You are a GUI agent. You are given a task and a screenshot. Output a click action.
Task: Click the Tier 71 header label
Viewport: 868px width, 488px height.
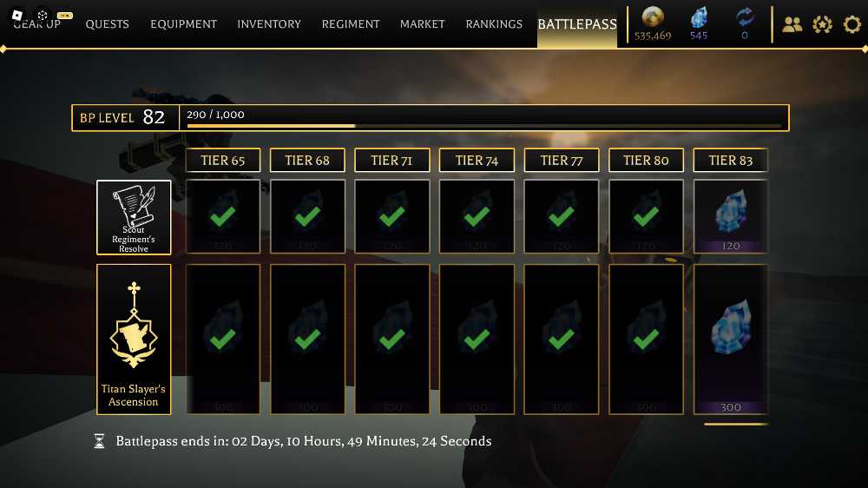tap(392, 160)
